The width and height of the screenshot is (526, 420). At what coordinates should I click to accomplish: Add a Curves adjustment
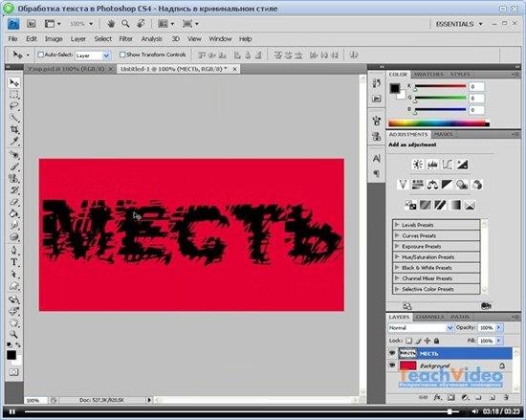click(448, 165)
